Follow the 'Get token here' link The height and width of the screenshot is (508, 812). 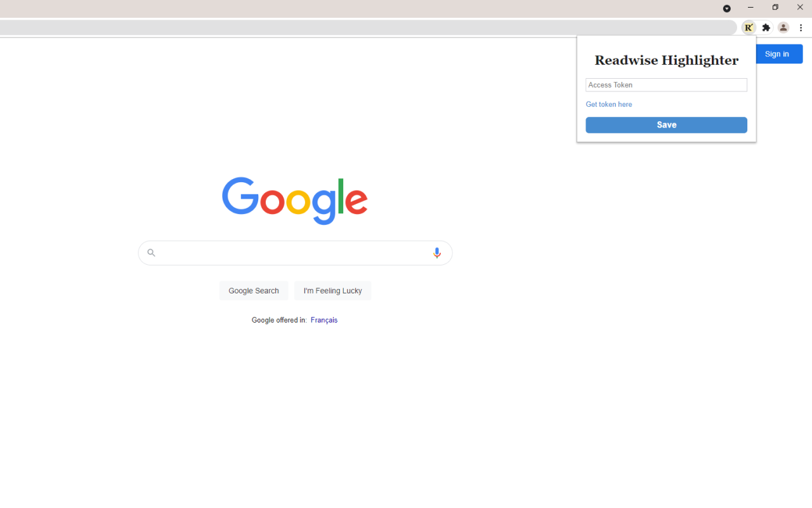point(609,104)
